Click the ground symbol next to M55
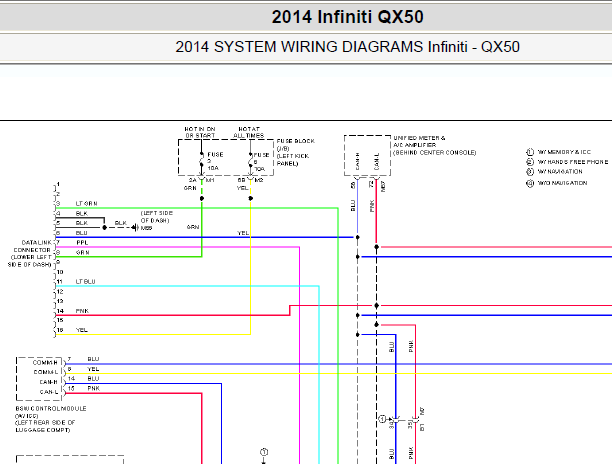Screen dimensions: 612x464 135,228
